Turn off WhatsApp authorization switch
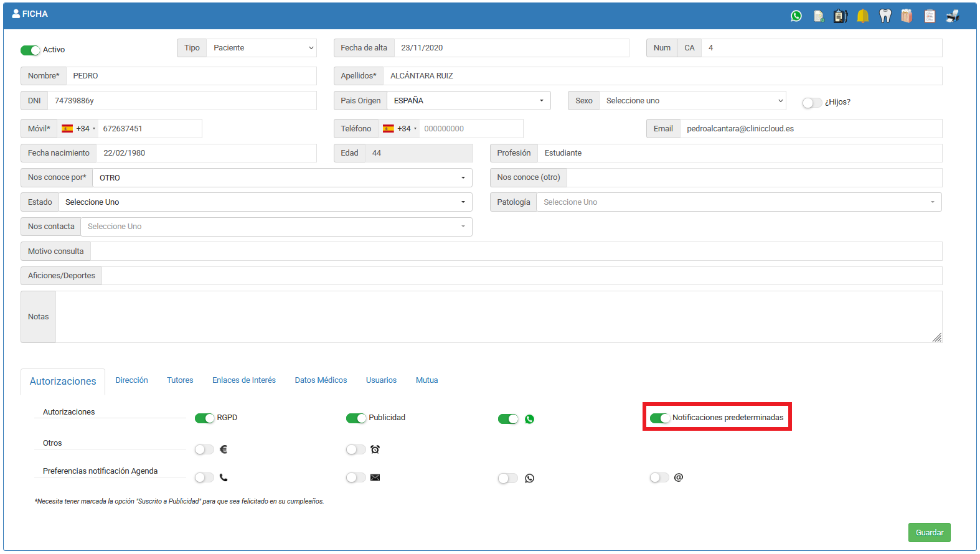This screenshot has height=554, width=980. pyautogui.click(x=508, y=419)
